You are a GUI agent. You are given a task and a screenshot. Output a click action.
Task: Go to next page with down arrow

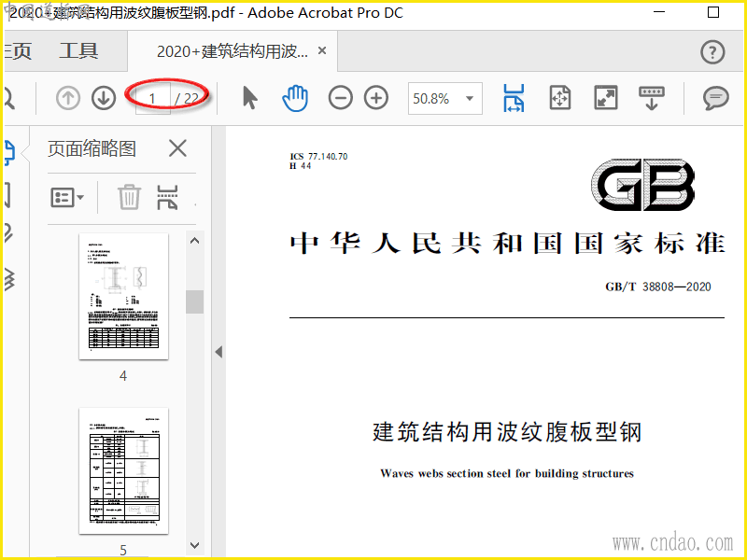point(104,98)
